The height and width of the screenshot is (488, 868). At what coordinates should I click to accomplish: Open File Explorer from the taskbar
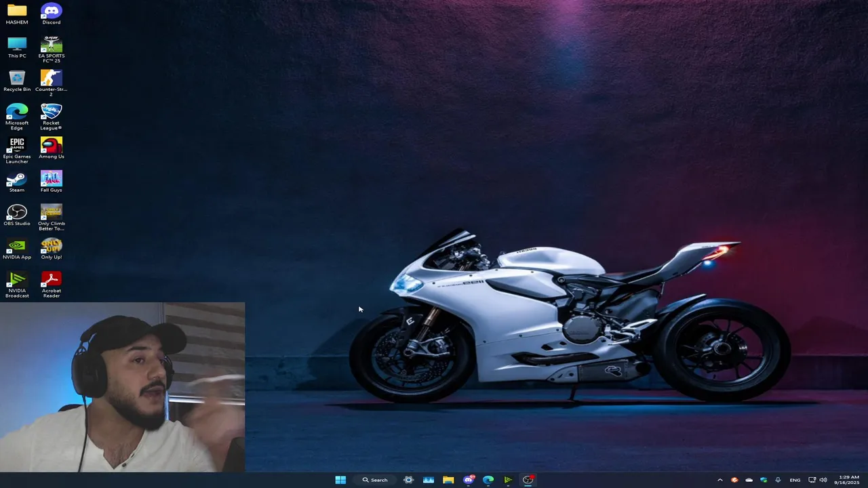[x=448, y=480]
